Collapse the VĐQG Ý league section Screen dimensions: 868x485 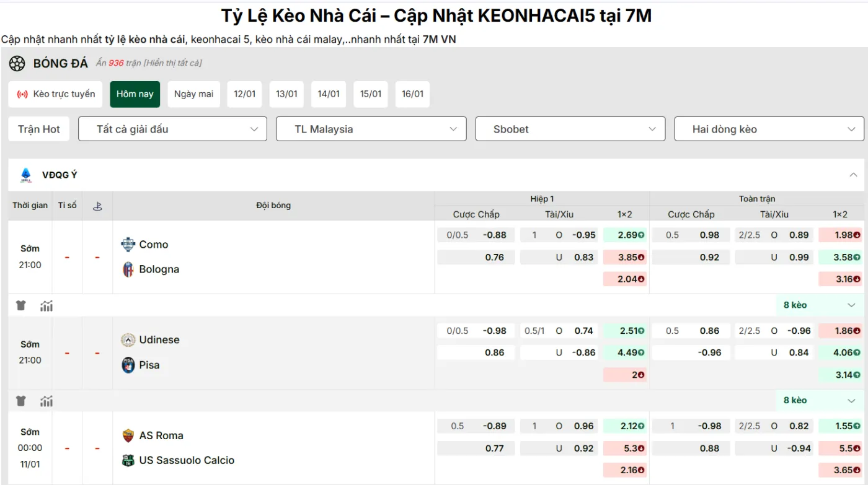click(x=854, y=175)
